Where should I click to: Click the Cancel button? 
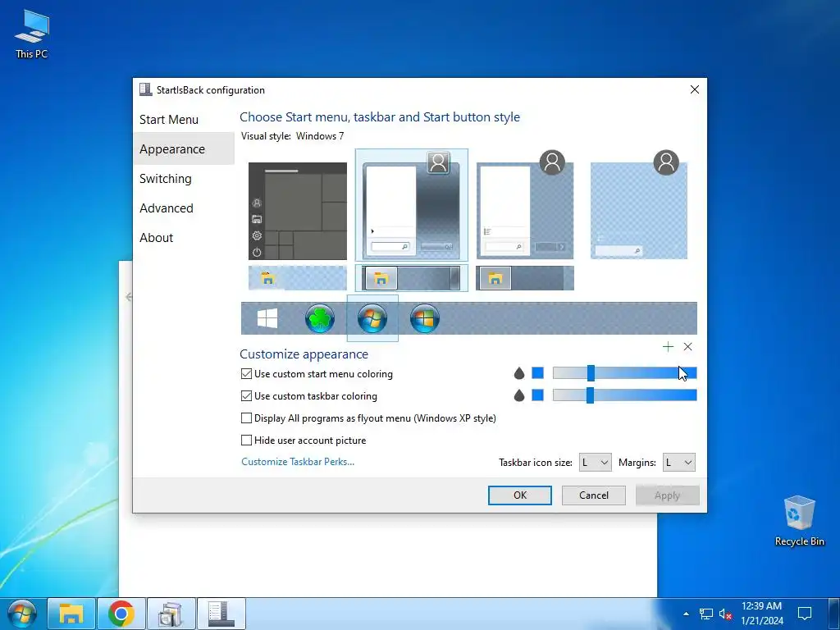pyautogui.click(x=594, y=495)
